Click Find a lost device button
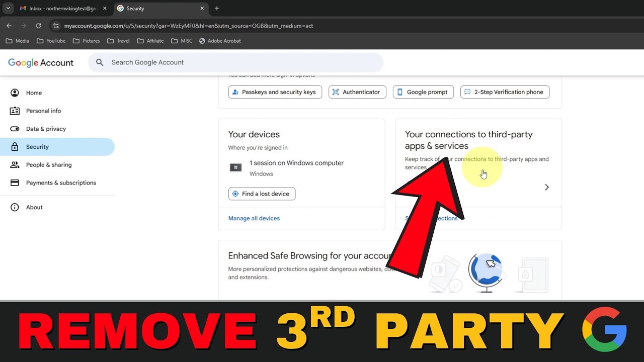644x362 pixels. click(x=262, y=194)
